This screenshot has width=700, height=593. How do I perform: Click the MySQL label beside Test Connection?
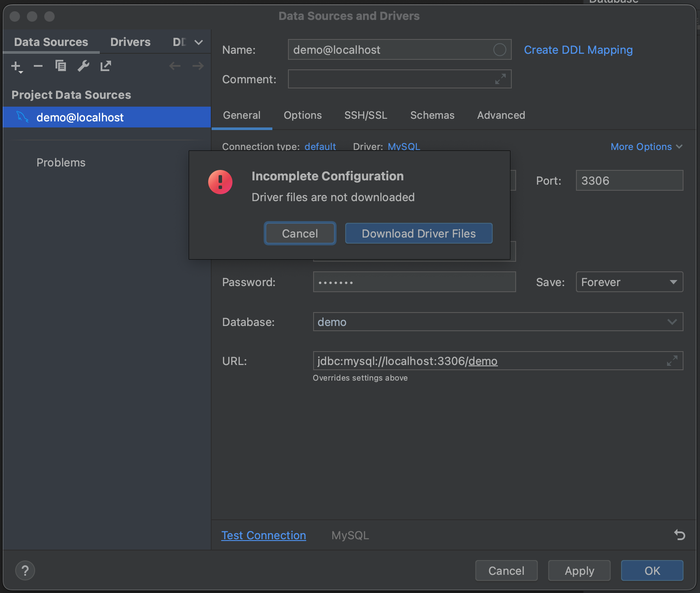tap(350, 535)
